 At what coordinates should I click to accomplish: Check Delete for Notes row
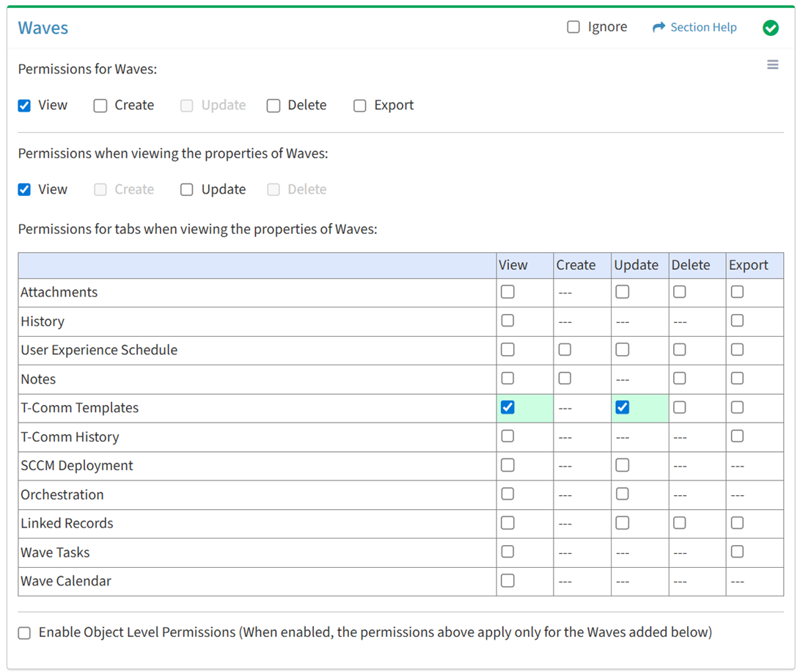coord(680,379)
